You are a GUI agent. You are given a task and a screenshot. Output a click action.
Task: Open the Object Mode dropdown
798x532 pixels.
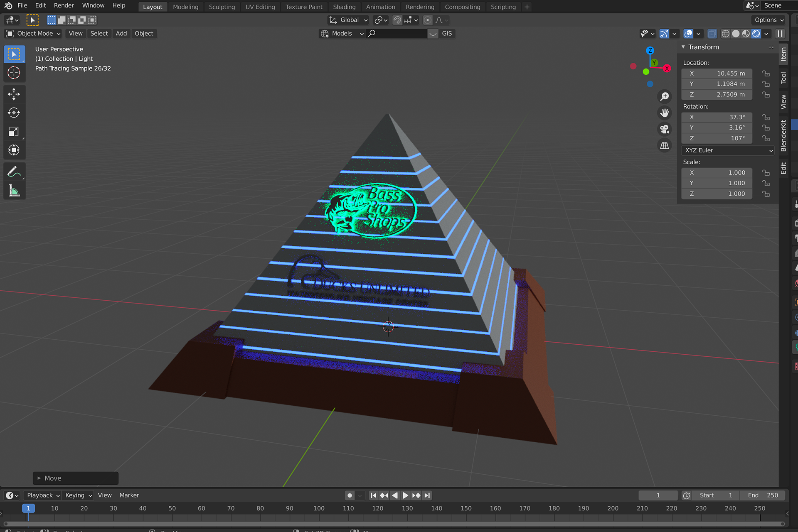pos(33,34)
